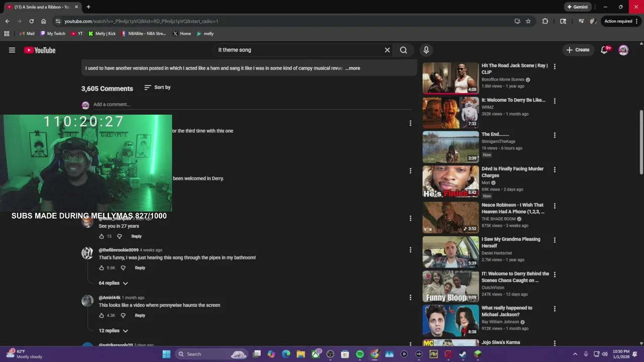Open Chrome's home page button
This screenshot has height=362, width=644.
[43, 21]
